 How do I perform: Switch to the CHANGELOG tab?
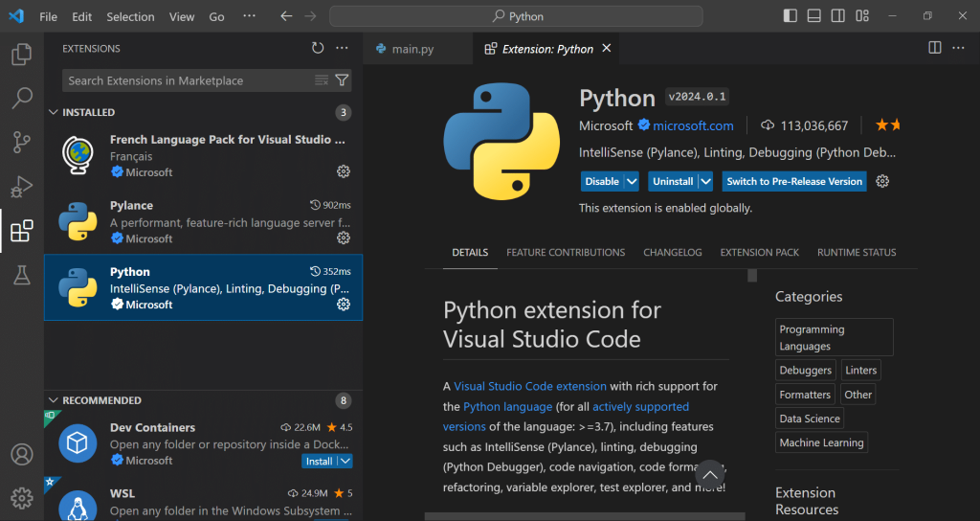tap(673, 253)
